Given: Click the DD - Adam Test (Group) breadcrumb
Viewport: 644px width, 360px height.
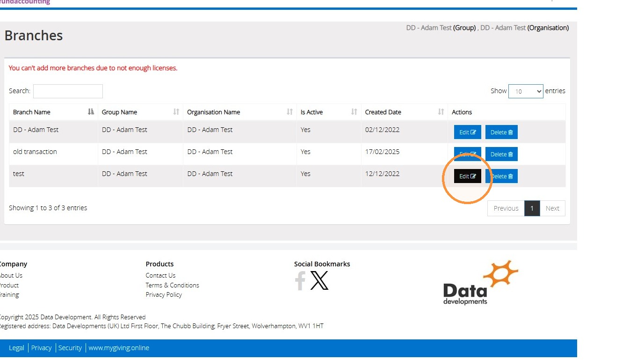Looking at the screenshot, I should click(441, 28).
